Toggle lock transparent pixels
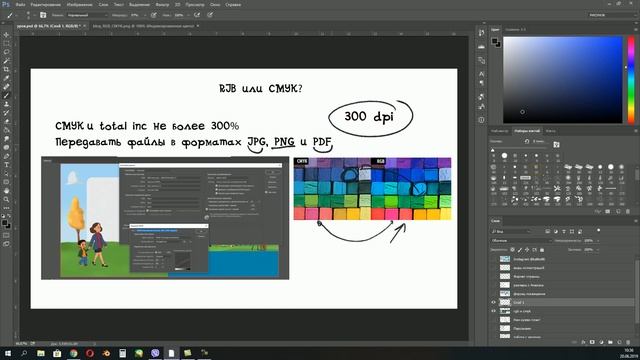Viewport: 640px width, 360px height. coord(513,249)
